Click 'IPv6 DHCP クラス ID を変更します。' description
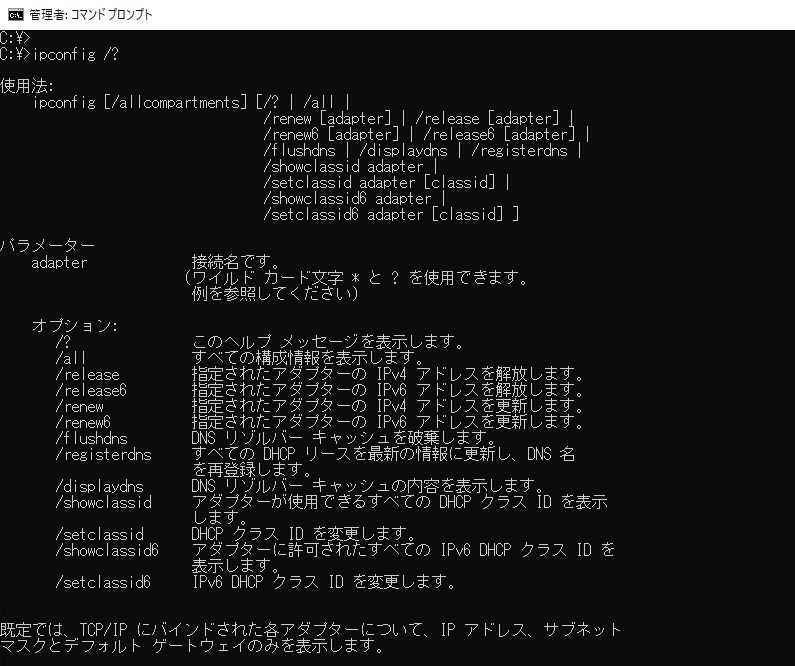This screenshot has width=795, height=666. click(x=324, y=582)
